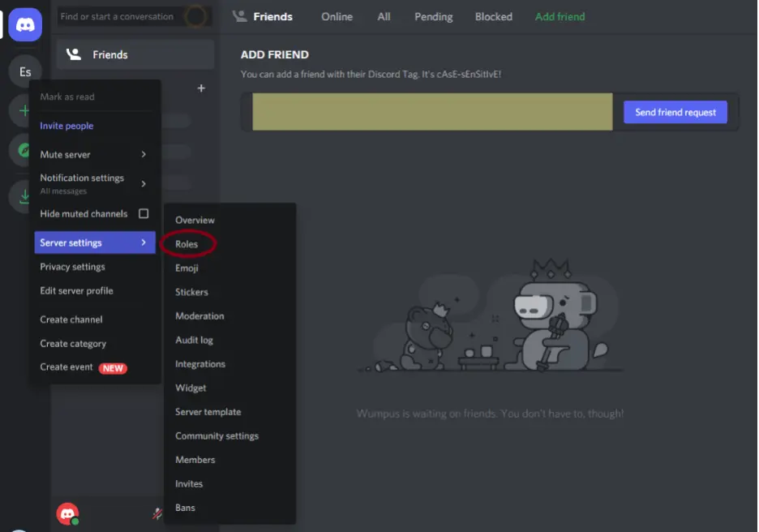Open Discord home via the logo icon

pyautogui.click(x=25, y=24)
